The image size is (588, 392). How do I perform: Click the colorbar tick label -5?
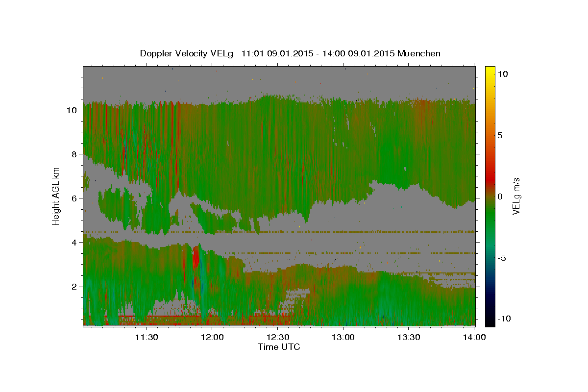click(x=502, y=258)
